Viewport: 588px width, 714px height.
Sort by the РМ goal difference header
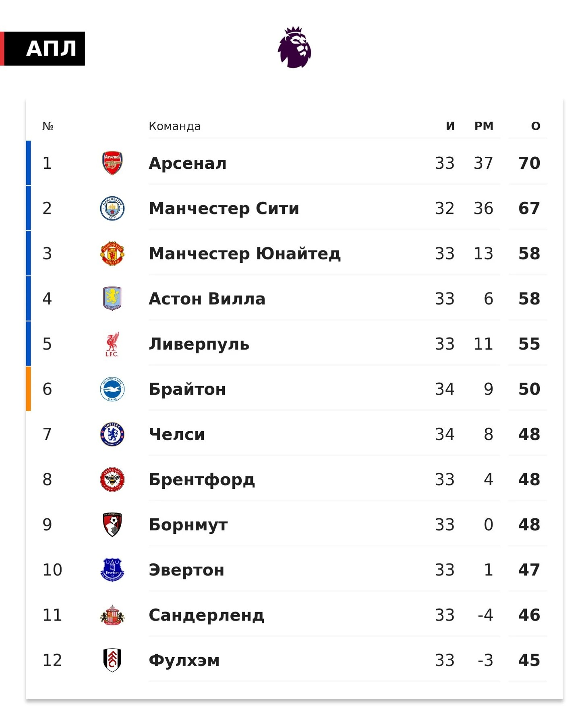pyautogui.click(x=484, y=126)
